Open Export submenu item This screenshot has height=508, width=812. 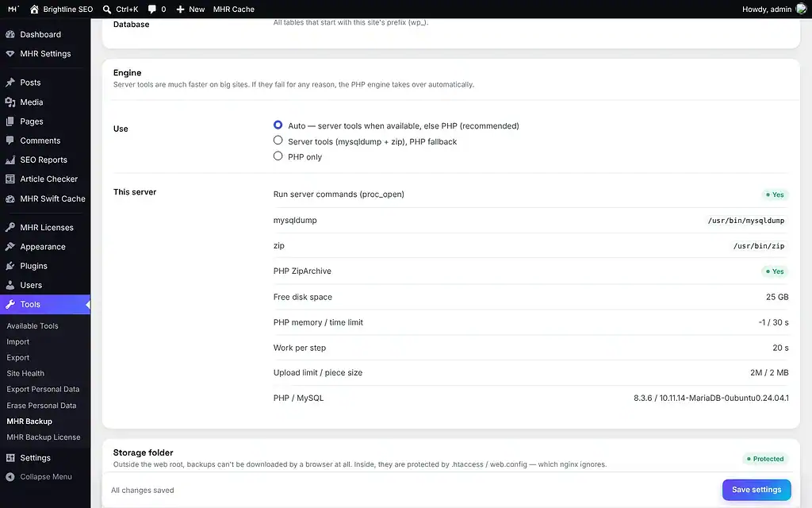(17, 358)
